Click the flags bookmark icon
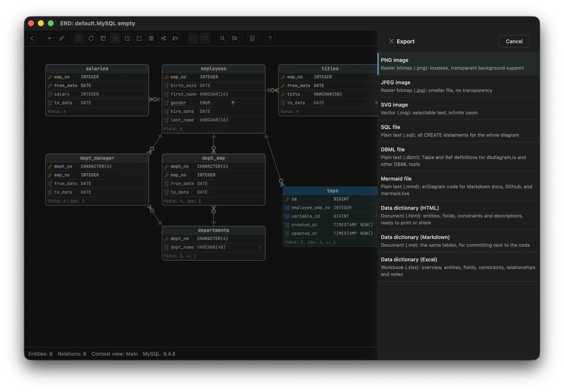The width and height of the screenshot is (564, 392). (235, 38)
